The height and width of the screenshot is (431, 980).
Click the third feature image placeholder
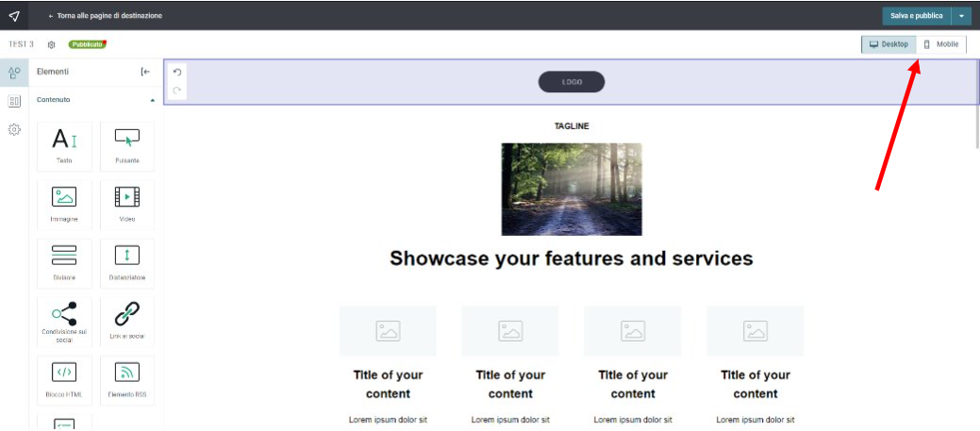[633, 330]
